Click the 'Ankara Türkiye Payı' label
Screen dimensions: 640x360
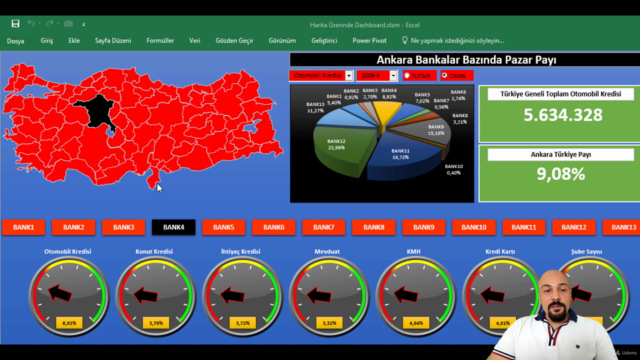point(561,155)
